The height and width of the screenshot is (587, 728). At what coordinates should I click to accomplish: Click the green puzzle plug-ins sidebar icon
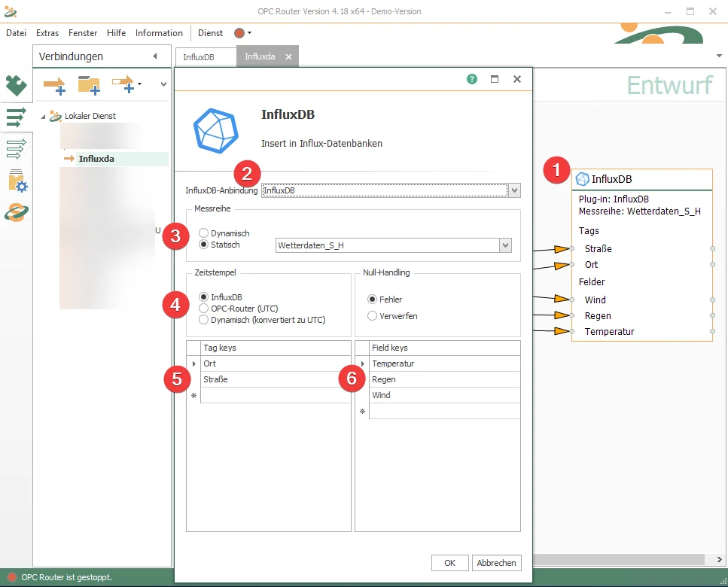pos(17,85)
